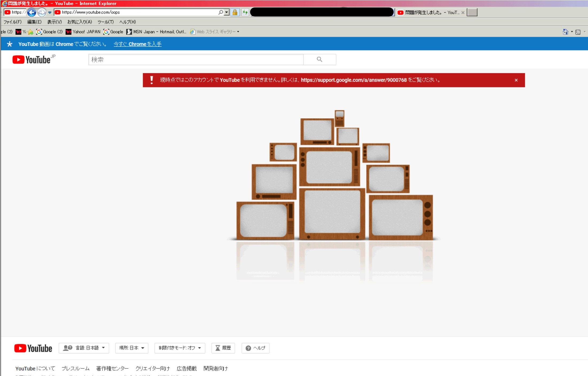588x376 pixels.
Task: Click the 履歴 history hourglass button
Action: 223,348
